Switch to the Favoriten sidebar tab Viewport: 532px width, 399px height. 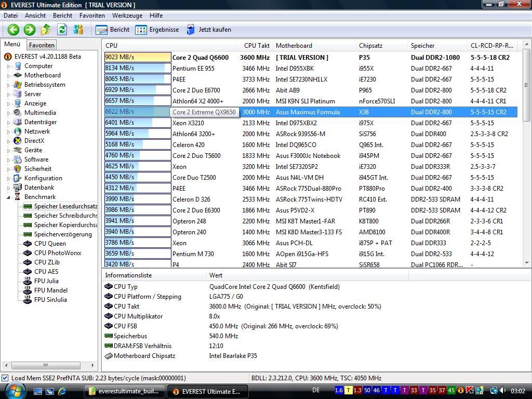point(42,45)
